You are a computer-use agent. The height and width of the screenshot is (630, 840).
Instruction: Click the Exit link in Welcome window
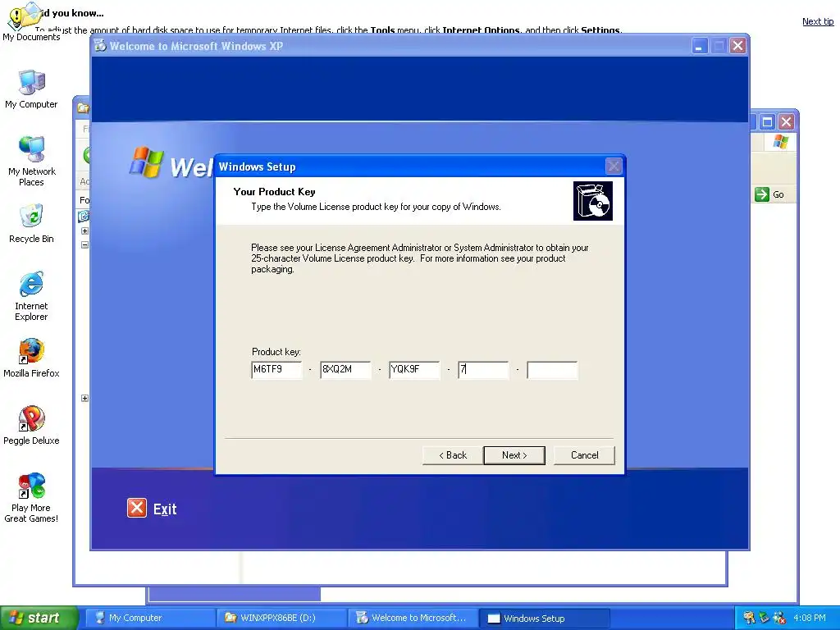tap(165, 509)
